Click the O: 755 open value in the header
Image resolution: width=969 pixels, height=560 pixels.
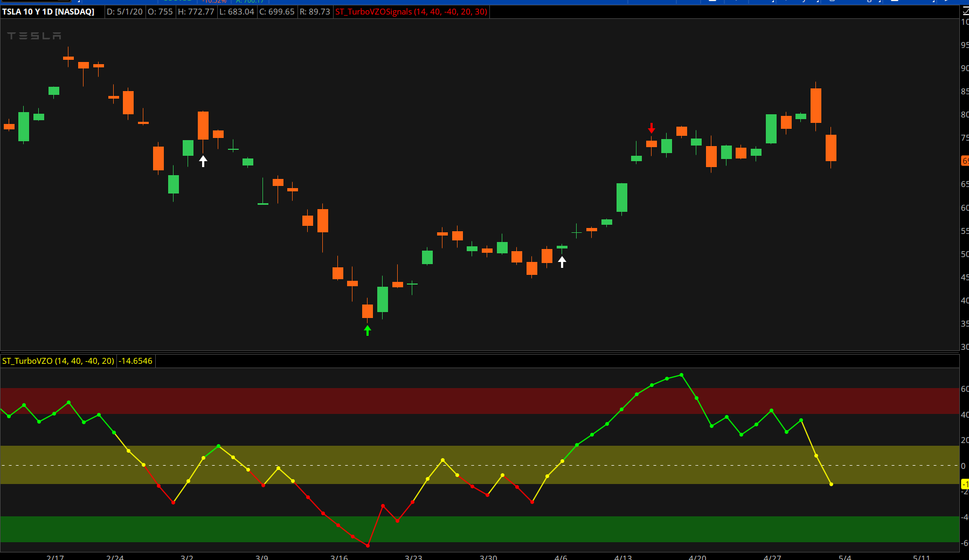click(x=160, y=11)
